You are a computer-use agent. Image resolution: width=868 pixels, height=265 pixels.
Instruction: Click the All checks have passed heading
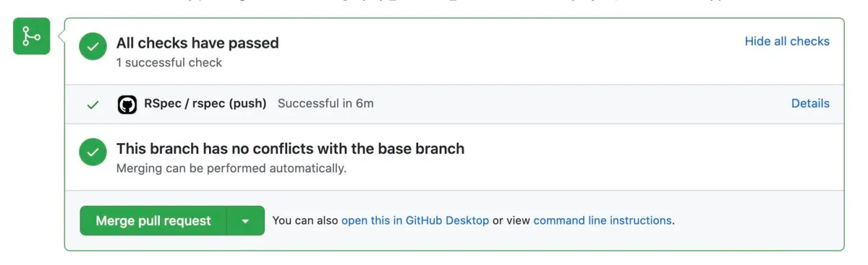[197, 43]
